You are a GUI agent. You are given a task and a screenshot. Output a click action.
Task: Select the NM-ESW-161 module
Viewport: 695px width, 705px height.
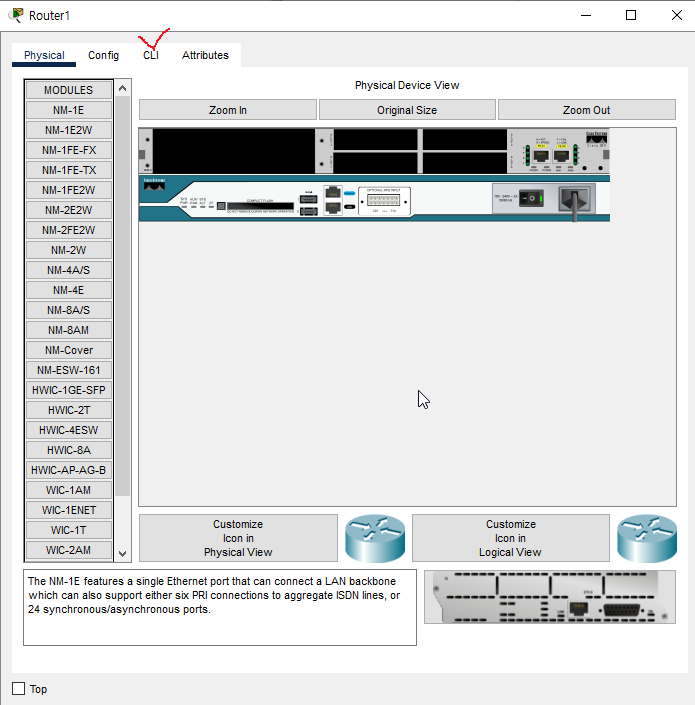click(69, 370)
